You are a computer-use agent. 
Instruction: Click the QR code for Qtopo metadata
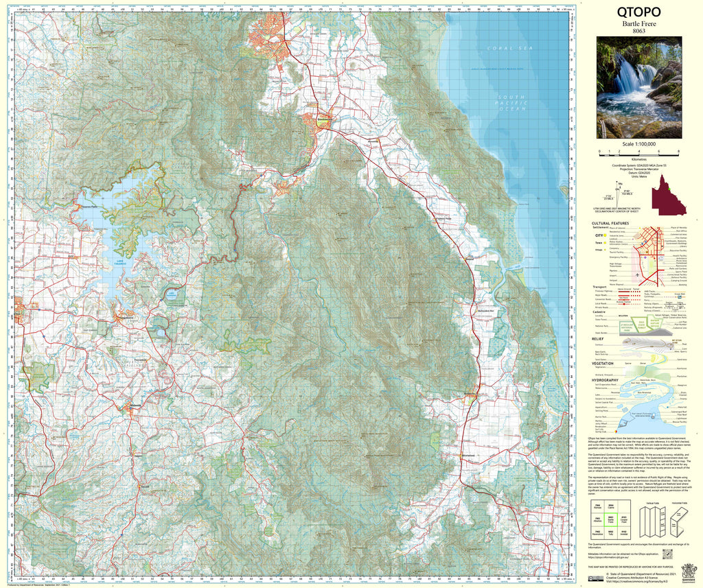(x=667, y=554)
